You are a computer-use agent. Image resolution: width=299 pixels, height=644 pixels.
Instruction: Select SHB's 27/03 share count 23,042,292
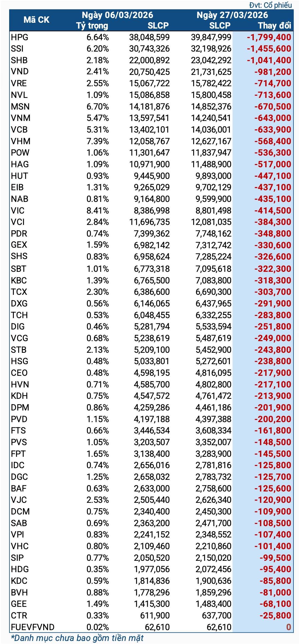coord(211,60)
